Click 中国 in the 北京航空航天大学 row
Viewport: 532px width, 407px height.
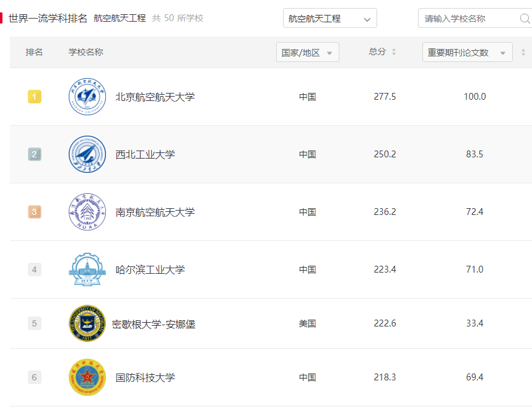click(307, 97)
